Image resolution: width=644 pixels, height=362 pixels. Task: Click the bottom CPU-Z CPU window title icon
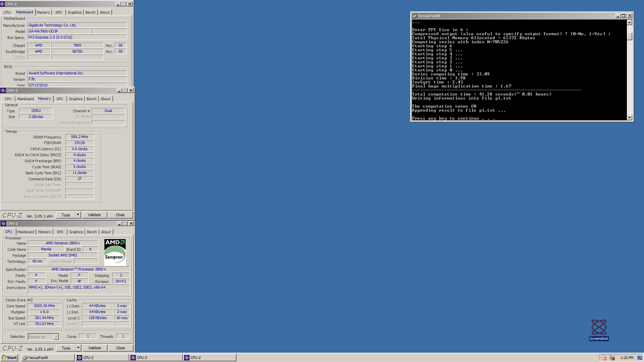tap(3, 224)
